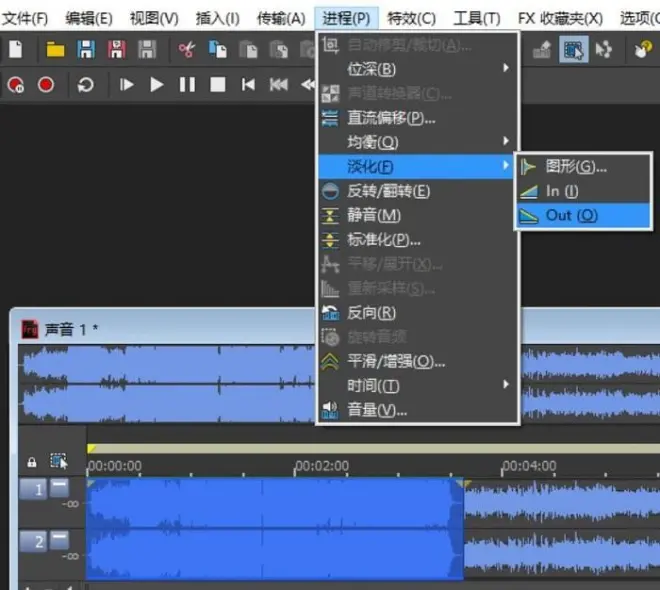Click the rewind double-arrow transport button

pos(279,85)
